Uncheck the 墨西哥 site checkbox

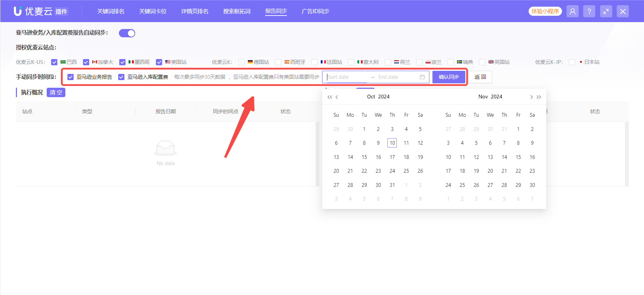[x=122, y=62]
